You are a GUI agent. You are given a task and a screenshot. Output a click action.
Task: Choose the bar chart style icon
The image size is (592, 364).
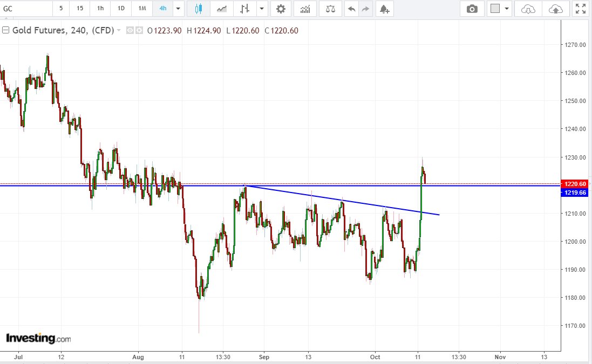[x=244, y=9]
